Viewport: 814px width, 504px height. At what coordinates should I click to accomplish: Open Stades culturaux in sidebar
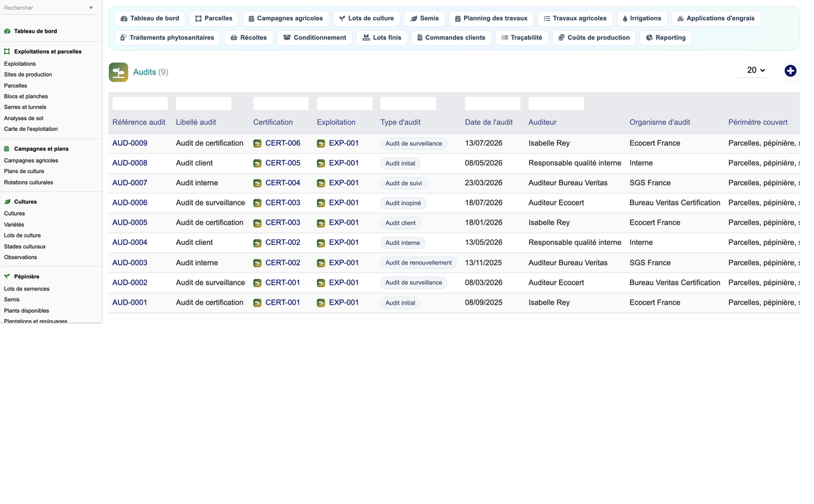(25, 246)
